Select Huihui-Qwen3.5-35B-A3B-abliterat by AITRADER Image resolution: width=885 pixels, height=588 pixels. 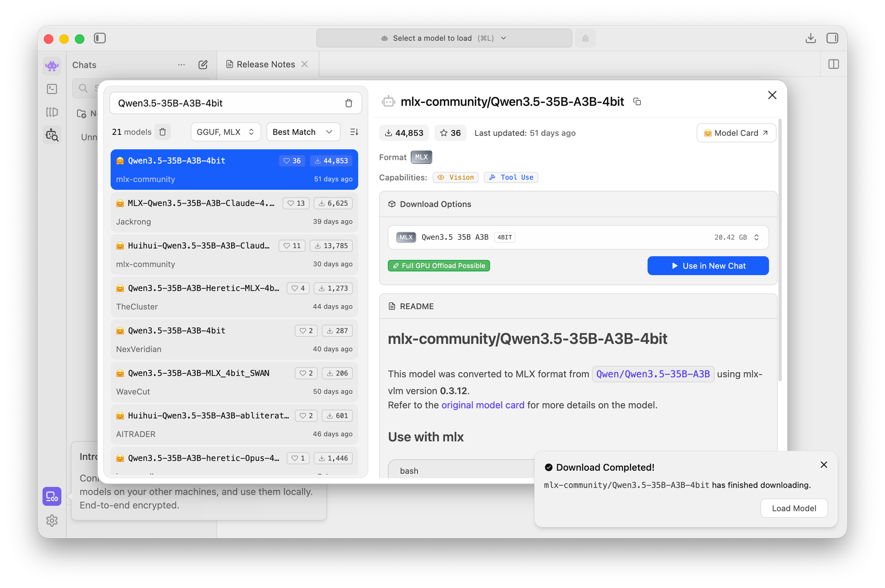click(235, 424)
